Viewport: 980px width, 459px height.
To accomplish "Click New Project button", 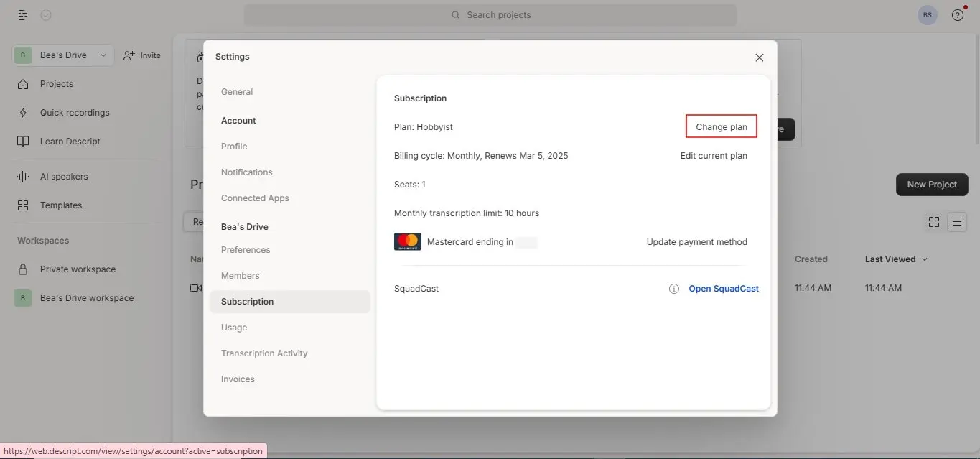I will 932,185.
